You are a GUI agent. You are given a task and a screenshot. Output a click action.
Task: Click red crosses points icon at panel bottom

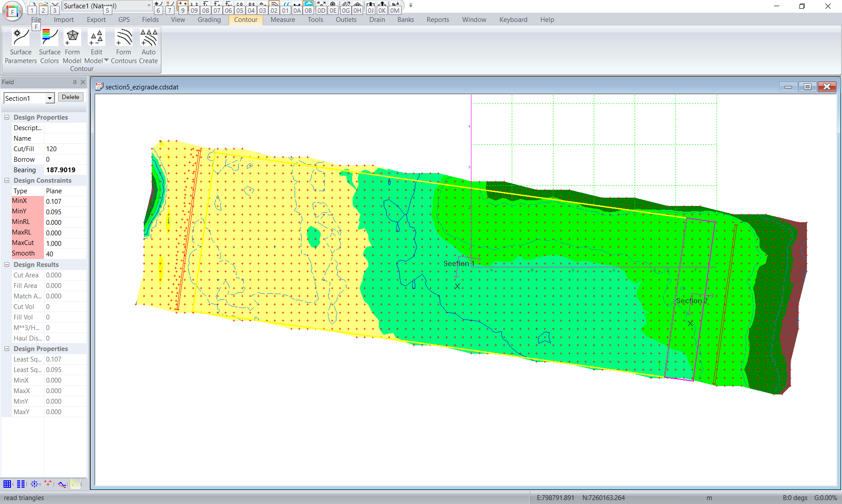click(x=48, y=484)
